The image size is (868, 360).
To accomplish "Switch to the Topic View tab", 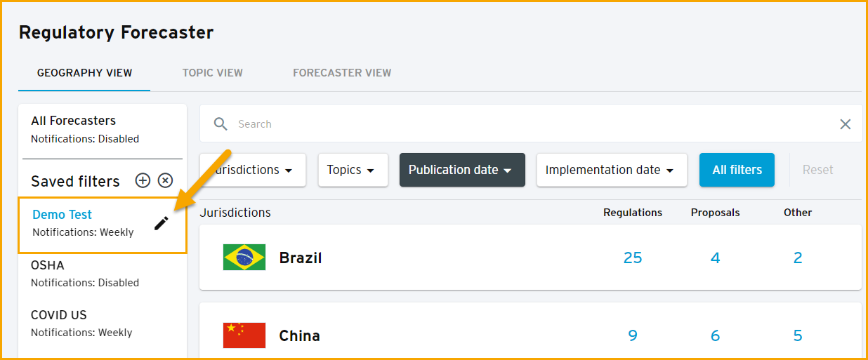I will pyautogui.click(x=213, y=73).
